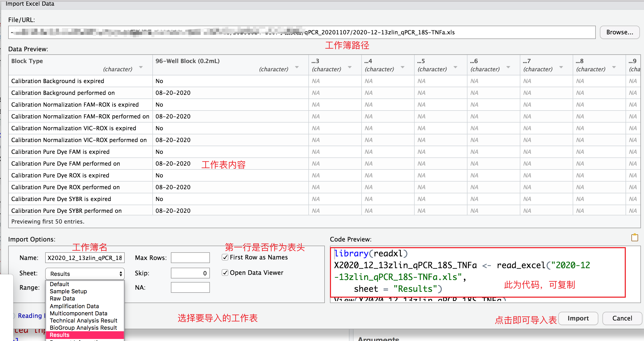Toggle Open Data Viewer checkbox
Image resolution: width=644 pixels, height=341 pixels.
tap(225, 273)
